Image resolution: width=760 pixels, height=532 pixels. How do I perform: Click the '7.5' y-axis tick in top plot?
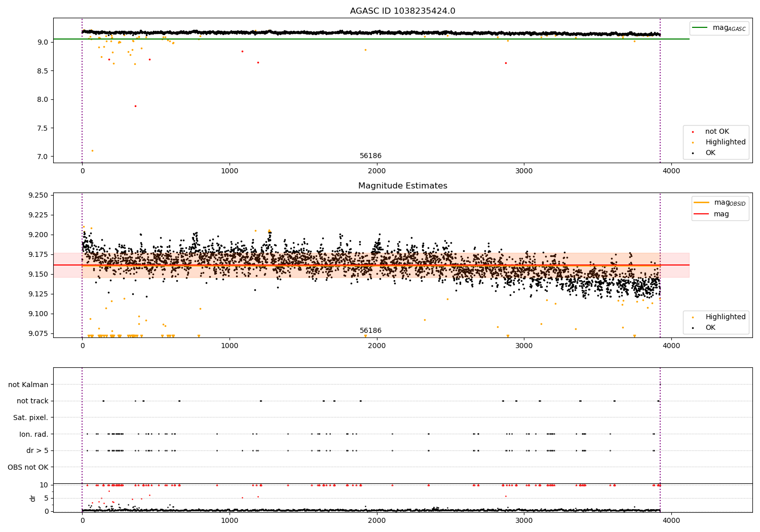(43, 128)
